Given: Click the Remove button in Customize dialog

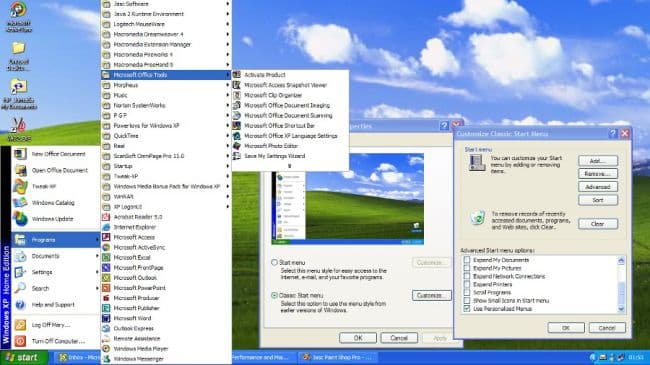Looking at the screenshot, I should (598, 174).
